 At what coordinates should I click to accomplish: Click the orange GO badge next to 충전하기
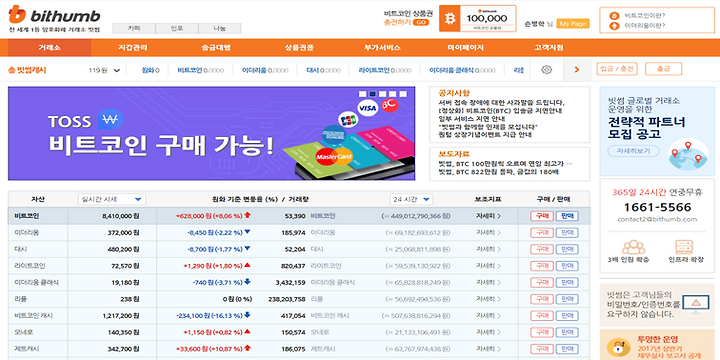(421, 22)
